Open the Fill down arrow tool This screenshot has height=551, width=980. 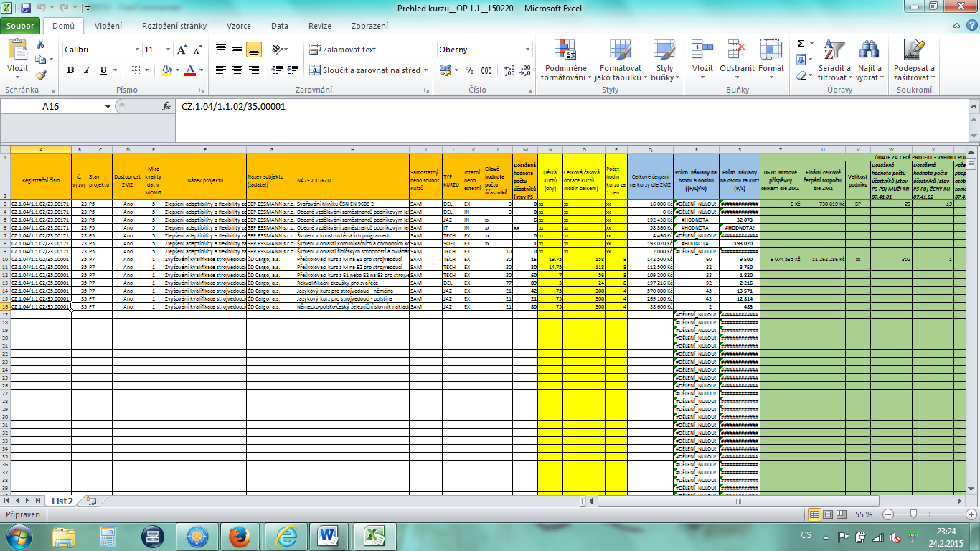click(x=801, y=60)
